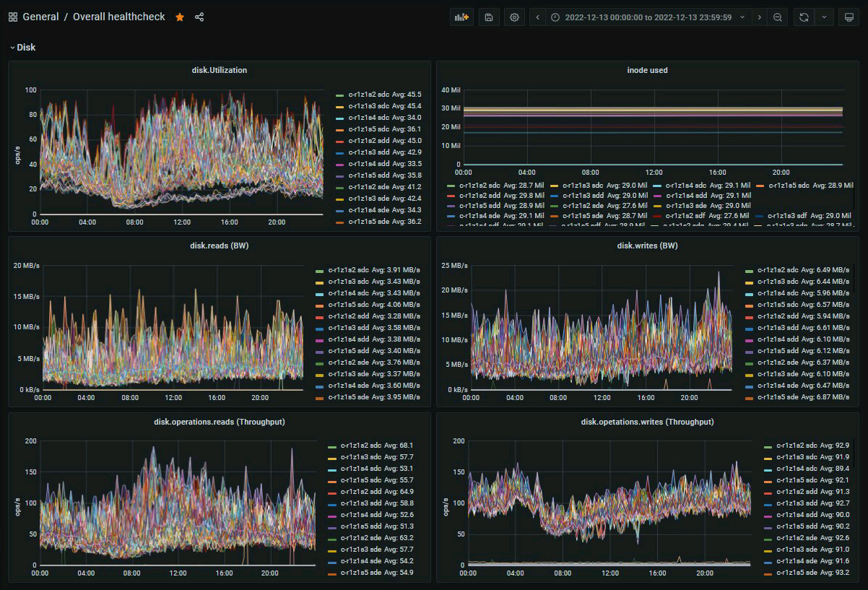The image size is (868, 590).
Task: Open dashboard search grid icon
Action: [x=13, y=17]
